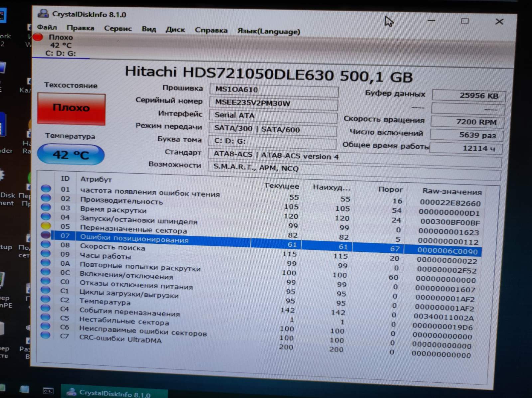Viewport: 532px width, 398px height.
Task: Click status circle for attribute 0C
Action: click(x=46, y=272)
